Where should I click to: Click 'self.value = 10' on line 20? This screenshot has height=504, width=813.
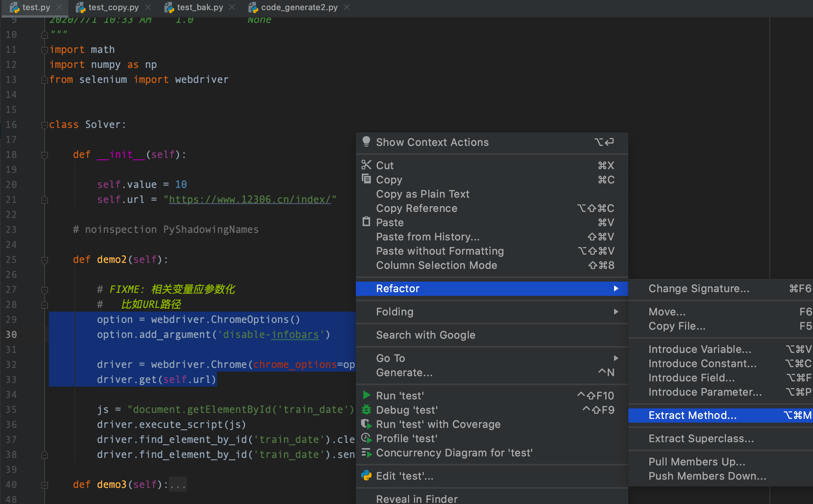142,184
